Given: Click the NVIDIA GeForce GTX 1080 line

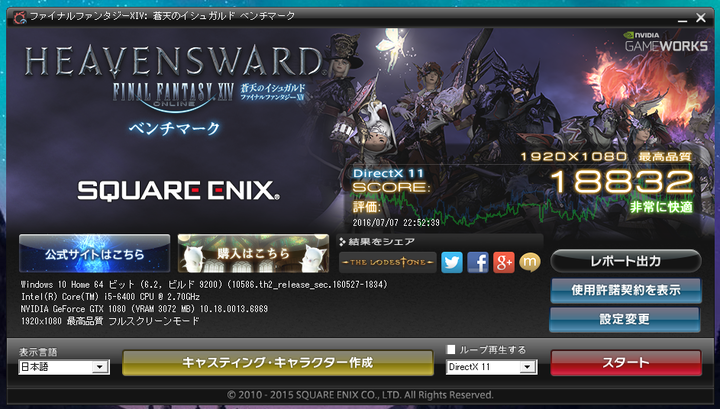Looking at the screenshot, I should tap(144, 309).
